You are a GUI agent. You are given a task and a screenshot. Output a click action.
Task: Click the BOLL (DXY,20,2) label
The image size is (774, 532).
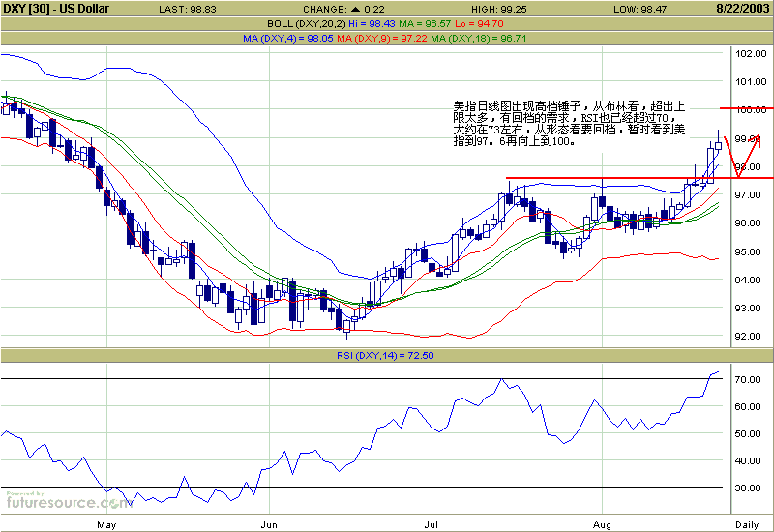(x=307, y=23)
